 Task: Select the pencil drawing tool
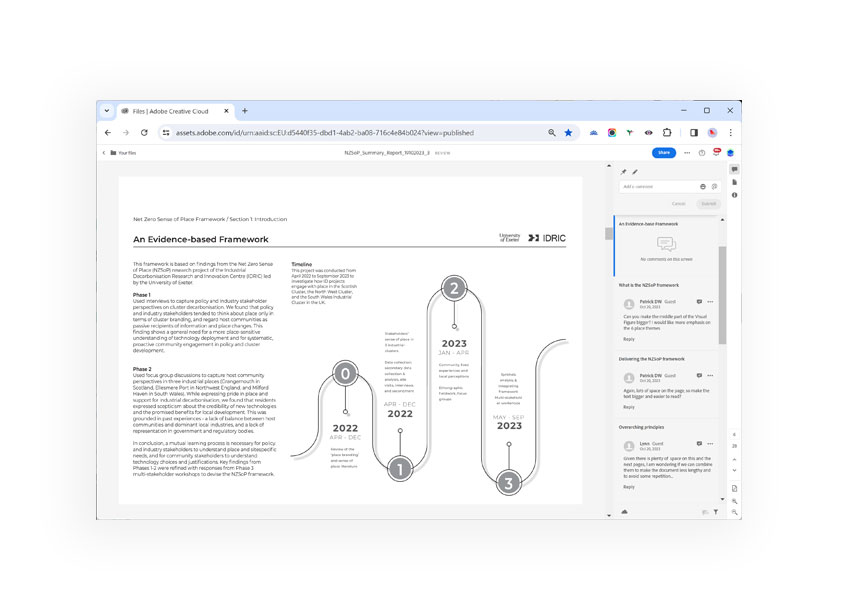tap(635, 172)
